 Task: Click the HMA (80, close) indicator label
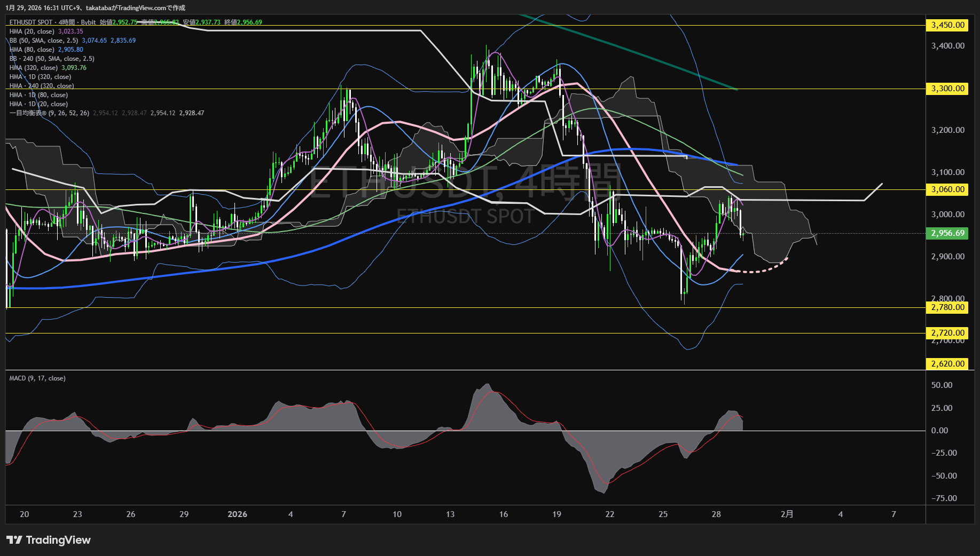point(32,50)
